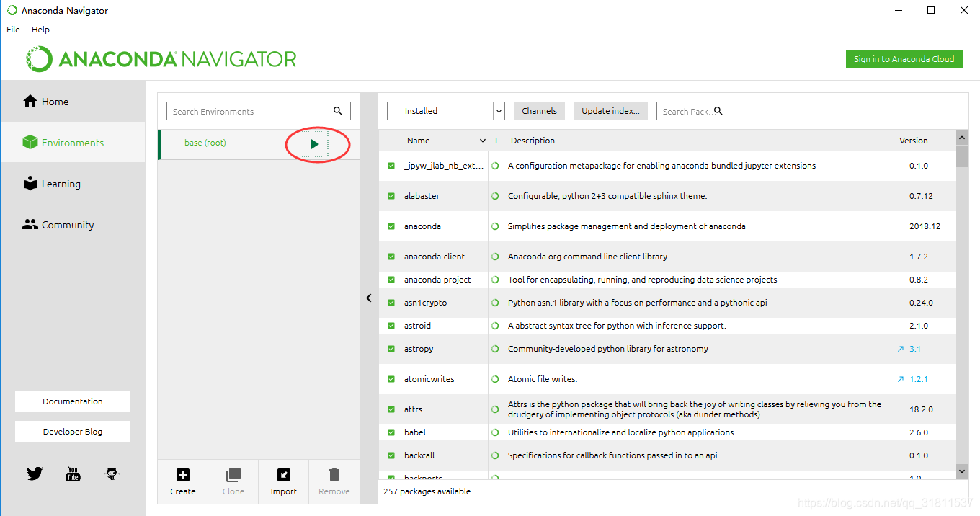Click the Anaconda Navigator logo

161,59
